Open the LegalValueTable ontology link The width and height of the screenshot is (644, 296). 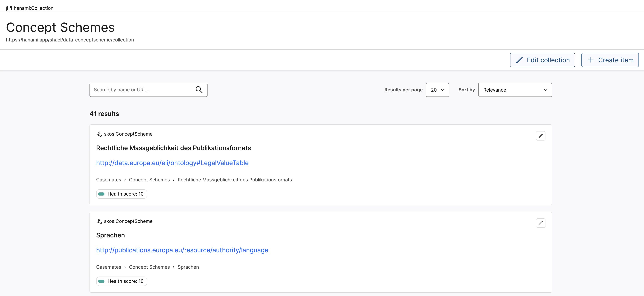(172, 163)
